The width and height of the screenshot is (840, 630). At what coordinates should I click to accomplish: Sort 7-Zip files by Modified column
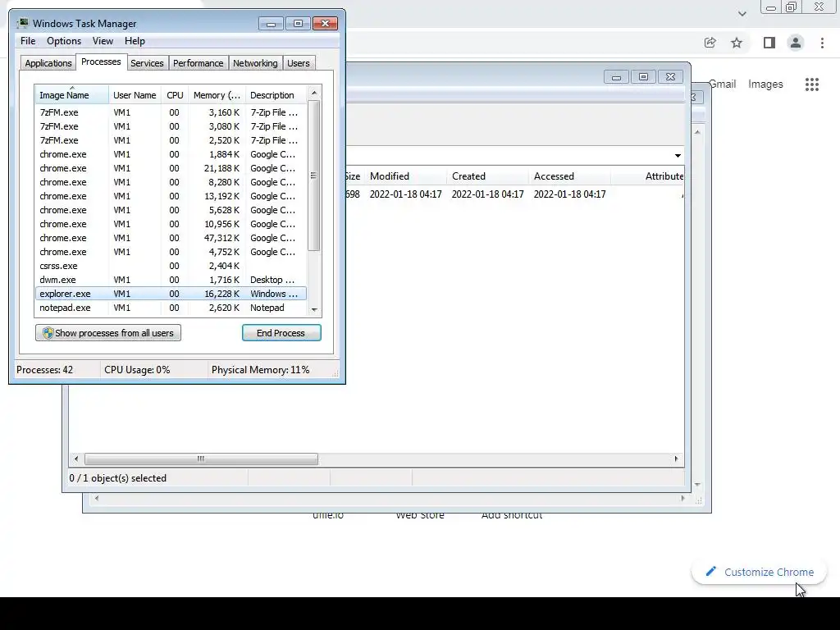point(405,176)
